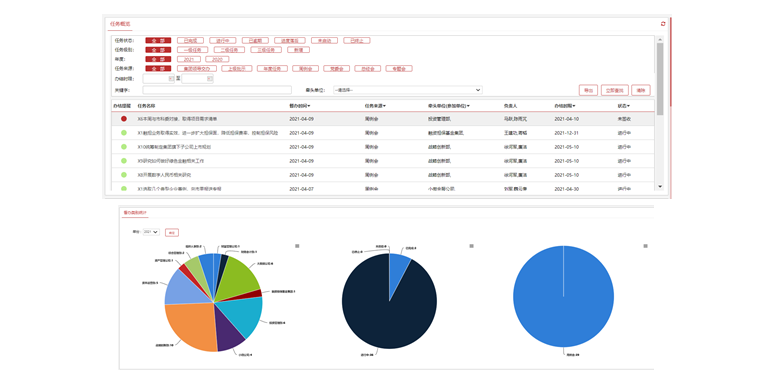The height and width of the screenshot is (388, 773).
Task: Toggle the 进行中 task status filter
Action: click(x=222, y=40)
